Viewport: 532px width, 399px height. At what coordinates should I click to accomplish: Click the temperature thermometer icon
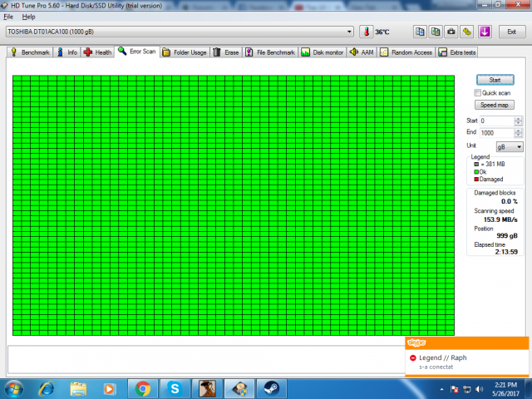(x=366, y=32)
